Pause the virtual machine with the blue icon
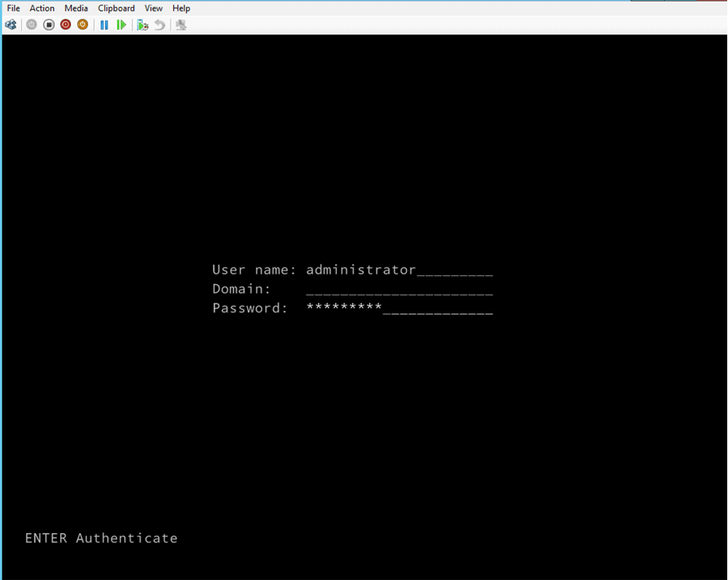The height and width of the screenshot is (580, 728). [x=104, y=25]
